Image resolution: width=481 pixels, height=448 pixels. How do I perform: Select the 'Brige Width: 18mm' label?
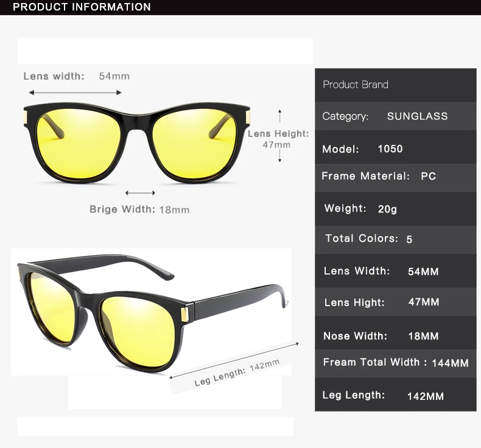[x=139, y=209]
